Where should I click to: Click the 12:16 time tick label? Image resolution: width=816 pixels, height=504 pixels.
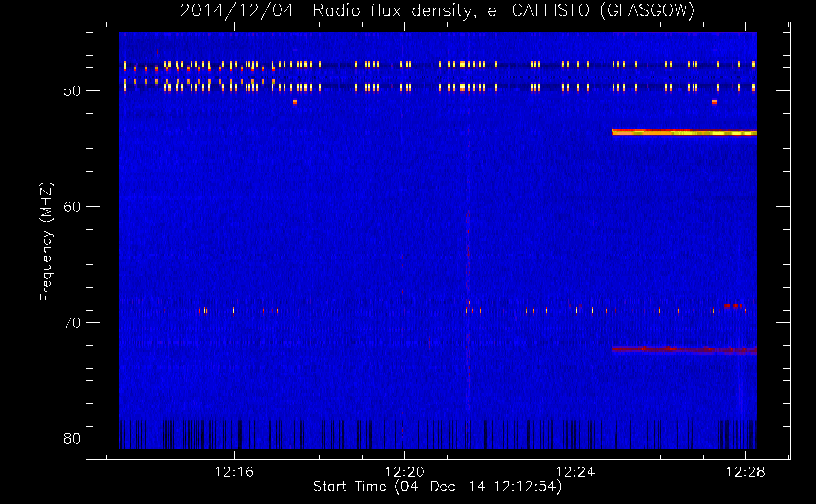(x=234, y=472)
